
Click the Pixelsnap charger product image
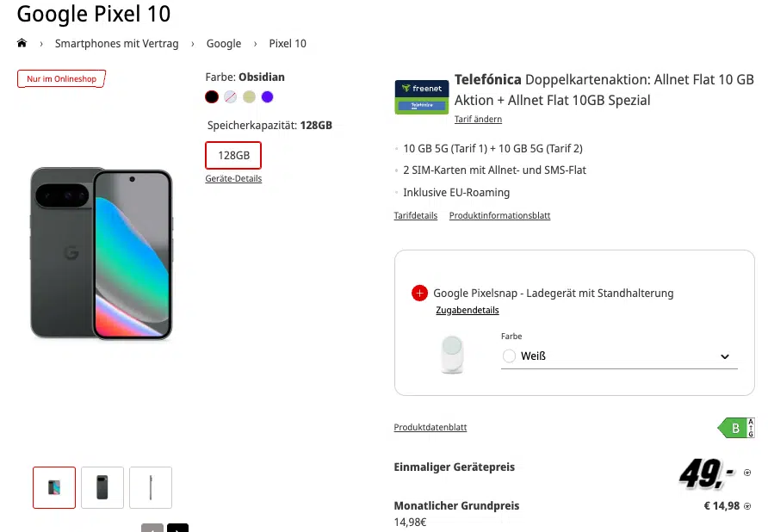[x=453, y=354]
